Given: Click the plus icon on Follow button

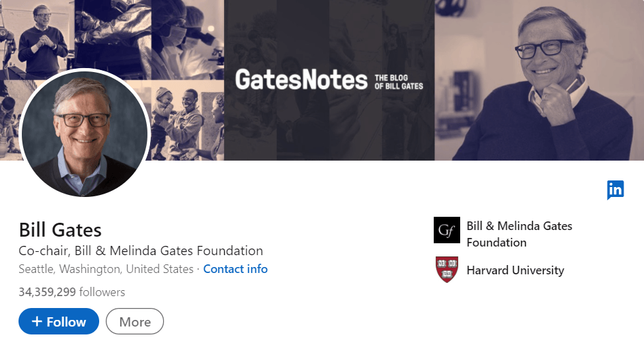Looking at the screenshot, I should (37, 322).
